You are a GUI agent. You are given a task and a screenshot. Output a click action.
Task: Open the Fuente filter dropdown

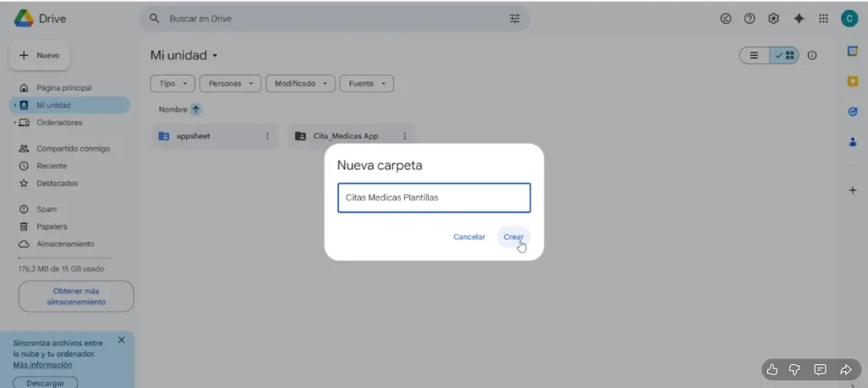366,84
